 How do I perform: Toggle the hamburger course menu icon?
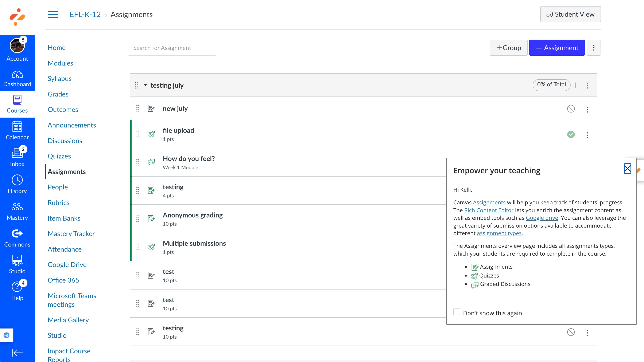tap(53, 15)
